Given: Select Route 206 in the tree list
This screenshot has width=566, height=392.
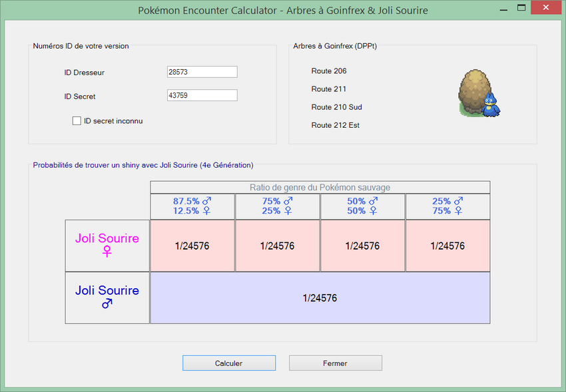Looking at the screenshot, I should pos(329,71).
